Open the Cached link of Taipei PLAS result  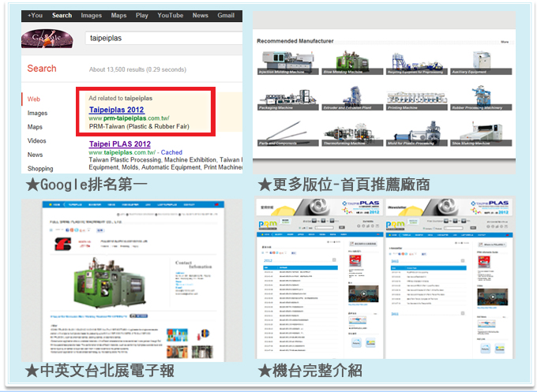171,152
